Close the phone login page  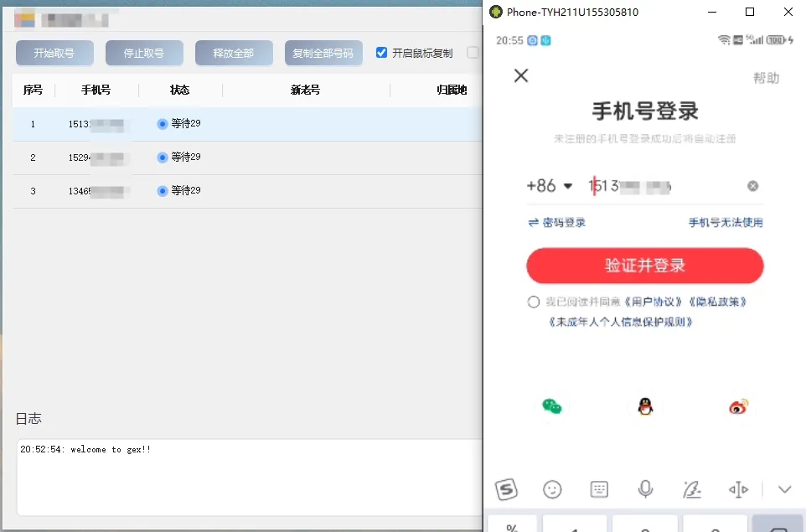pos(521,76)
